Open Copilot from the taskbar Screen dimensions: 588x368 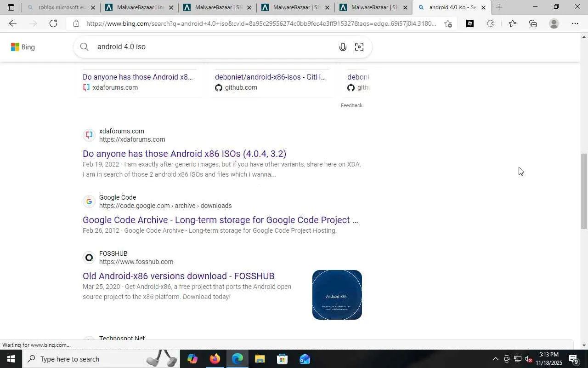click(192, 359)
